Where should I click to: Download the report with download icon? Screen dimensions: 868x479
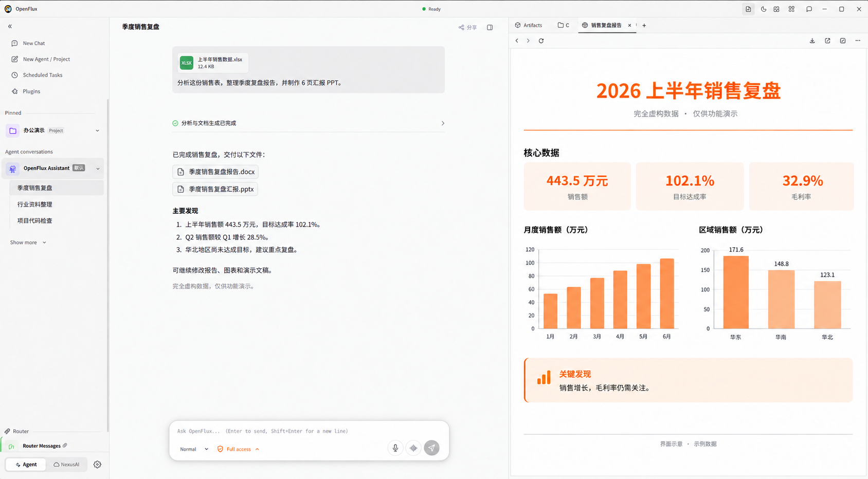[x=812, y=41]
